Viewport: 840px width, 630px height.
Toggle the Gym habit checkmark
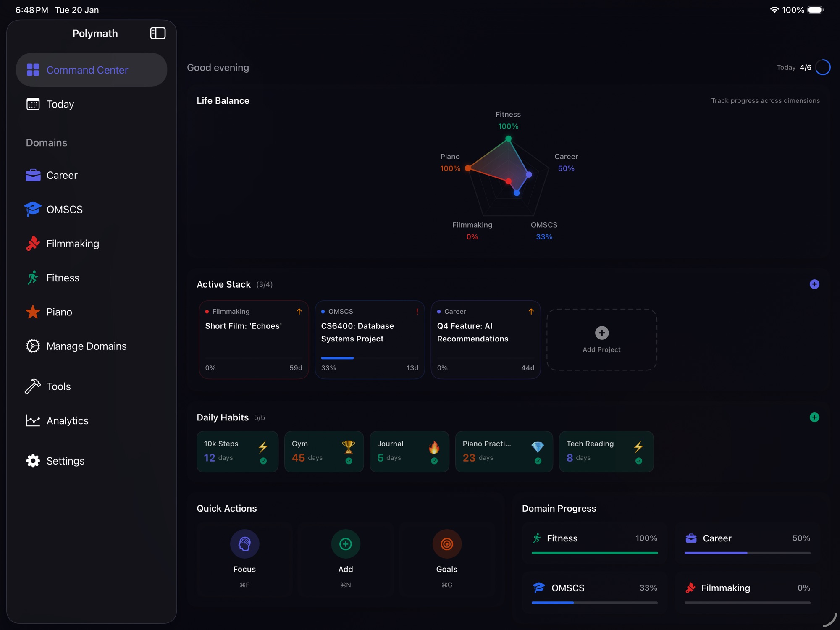350,461
